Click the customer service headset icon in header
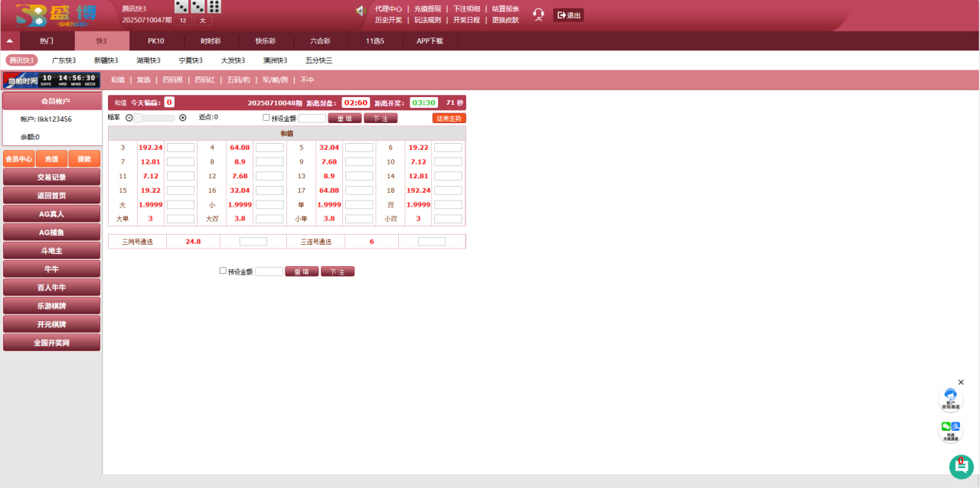 click(x=538, y=15)
